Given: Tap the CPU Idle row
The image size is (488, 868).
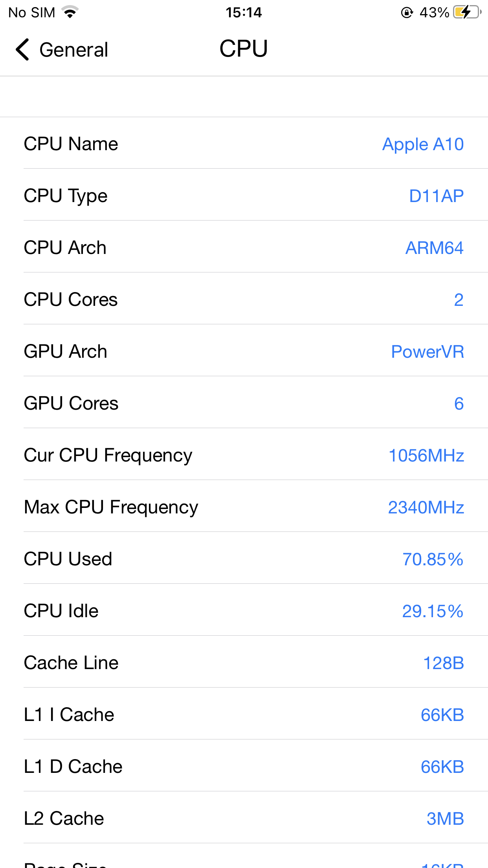Looking at the screenshot, I should (x=244, y=611).
